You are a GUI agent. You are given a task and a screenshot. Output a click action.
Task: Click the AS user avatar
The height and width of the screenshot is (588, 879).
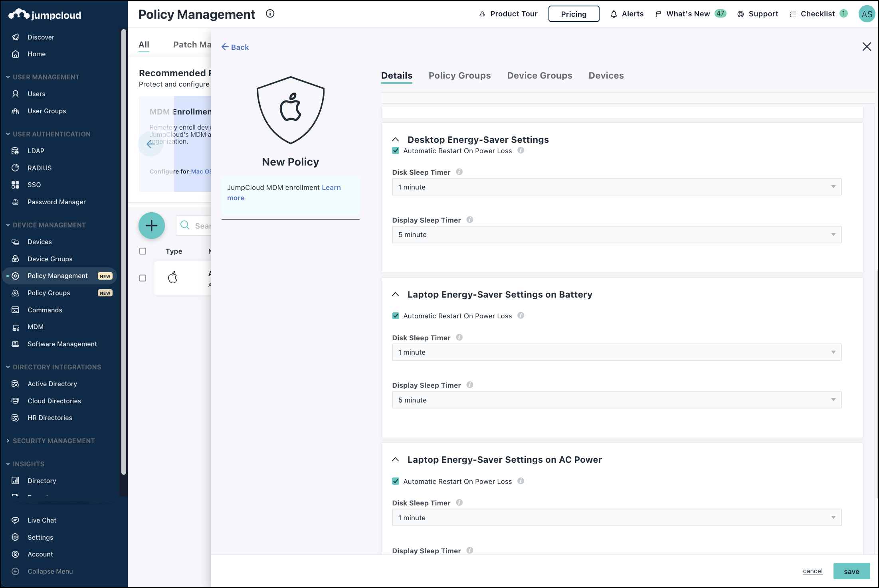click(866, 14)
